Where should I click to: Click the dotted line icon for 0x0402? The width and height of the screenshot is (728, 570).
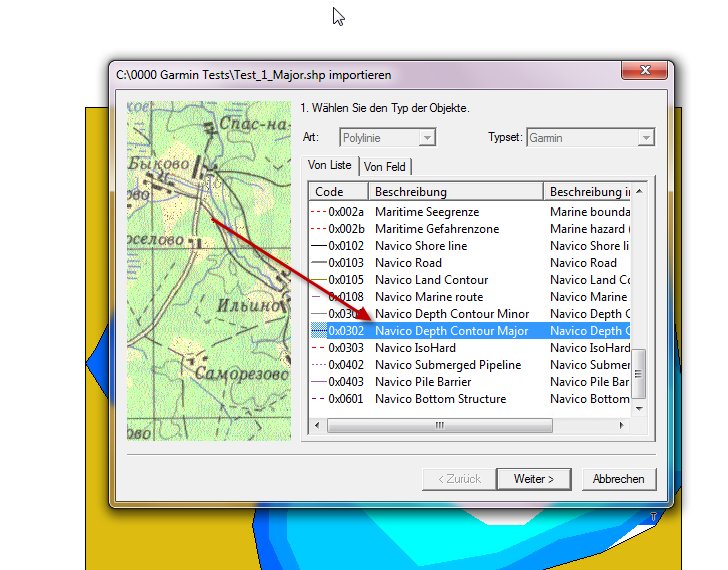(x=319, y=365)
